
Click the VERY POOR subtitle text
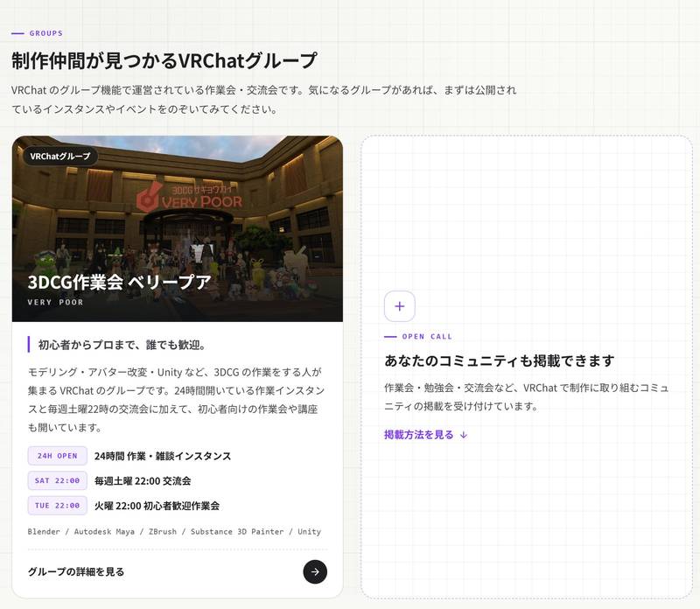(55, 302)
